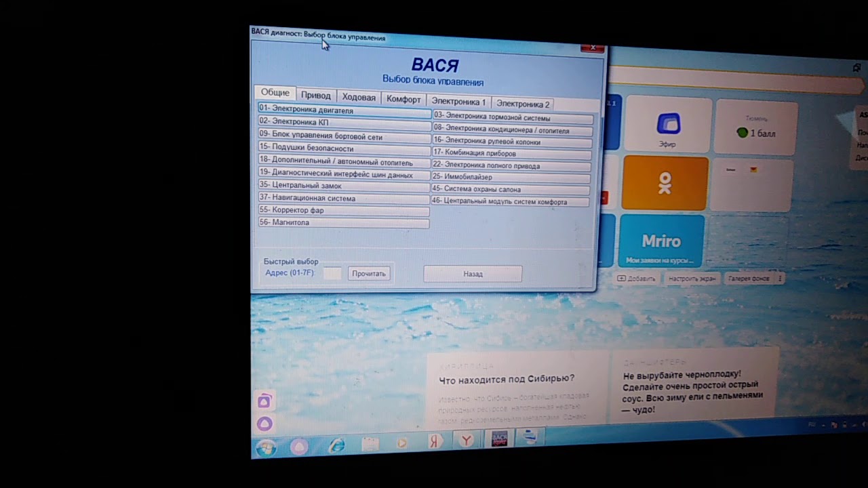
Task: Choose 19- Диагностический интерфейс шин данных
Action: click(344, 174)
